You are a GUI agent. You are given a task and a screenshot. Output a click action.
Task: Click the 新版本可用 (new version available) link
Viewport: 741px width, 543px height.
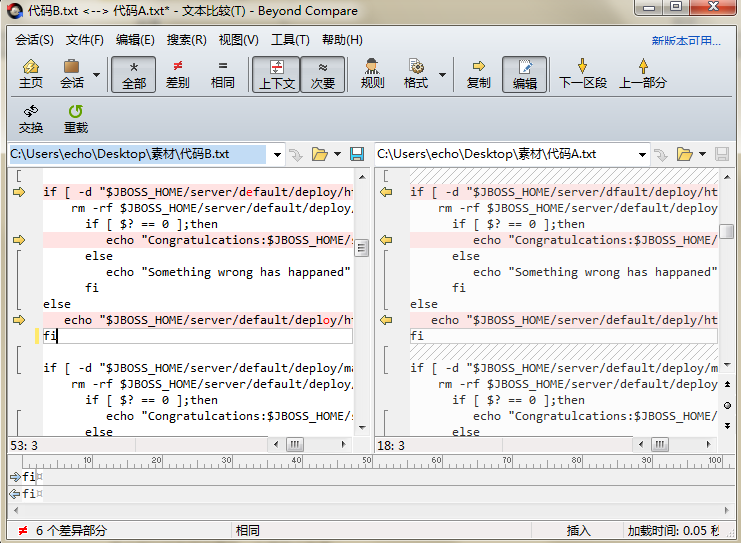(x=685, y=41)
